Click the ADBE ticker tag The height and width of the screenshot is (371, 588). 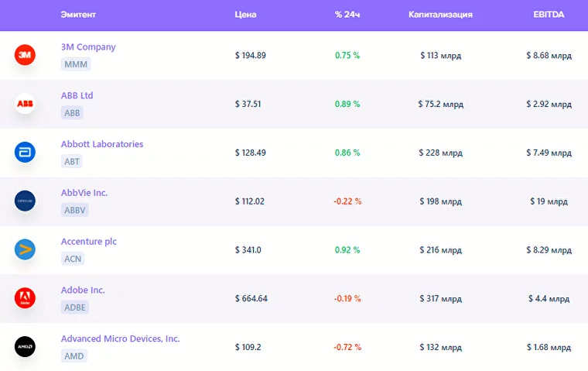[75, 307]
